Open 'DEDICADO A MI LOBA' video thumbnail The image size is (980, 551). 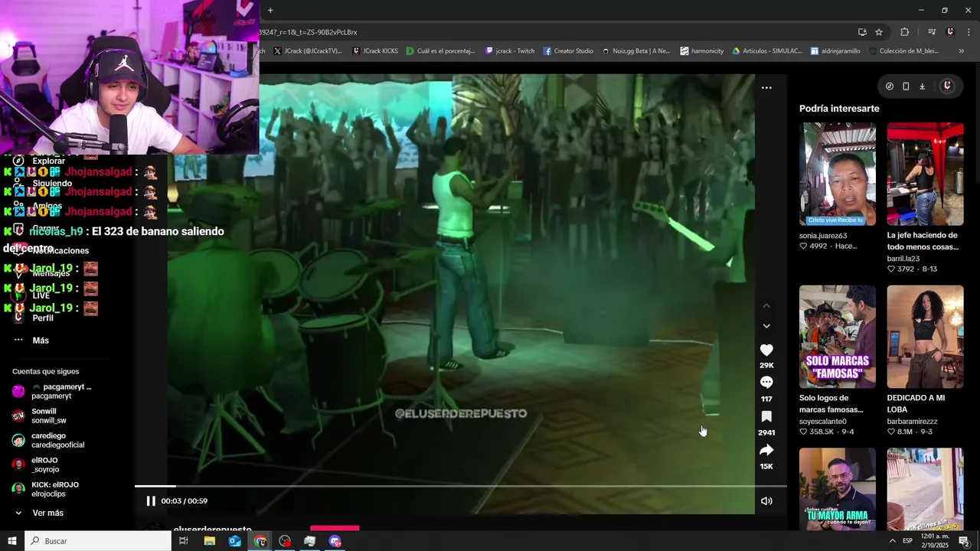pyautogui.click(x=925, y=337)
